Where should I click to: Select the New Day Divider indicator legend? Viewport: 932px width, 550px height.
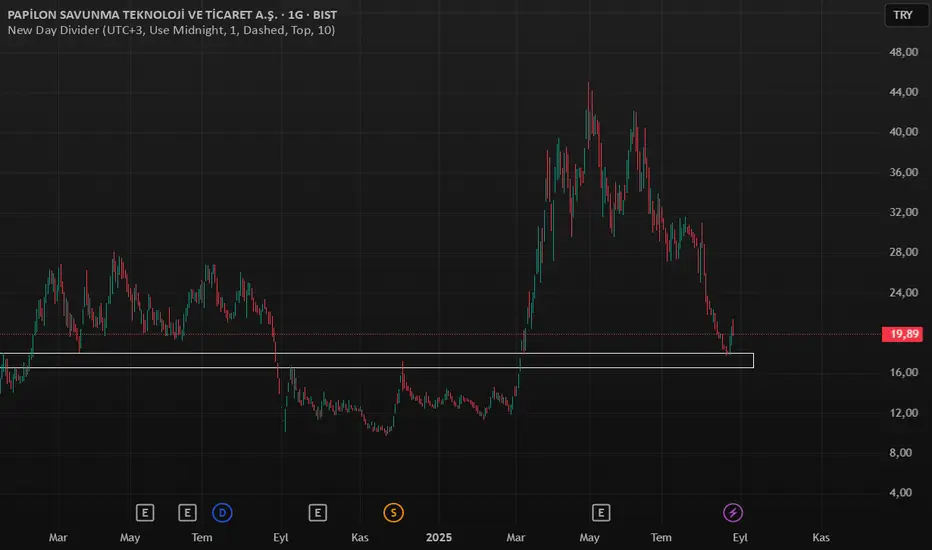[x=171, y=30]
